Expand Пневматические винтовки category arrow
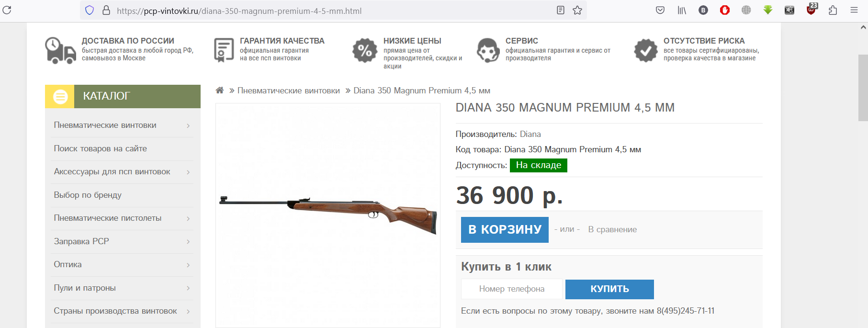 188,125
